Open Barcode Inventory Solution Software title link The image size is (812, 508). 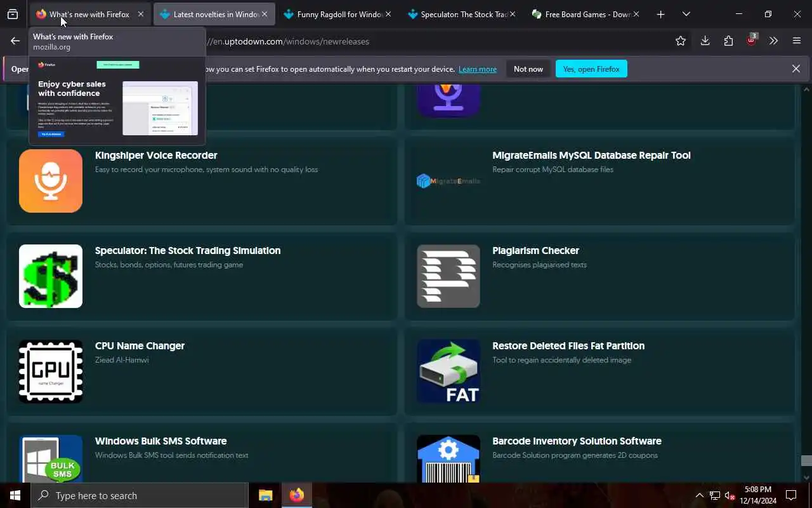[x=577, y=441]
